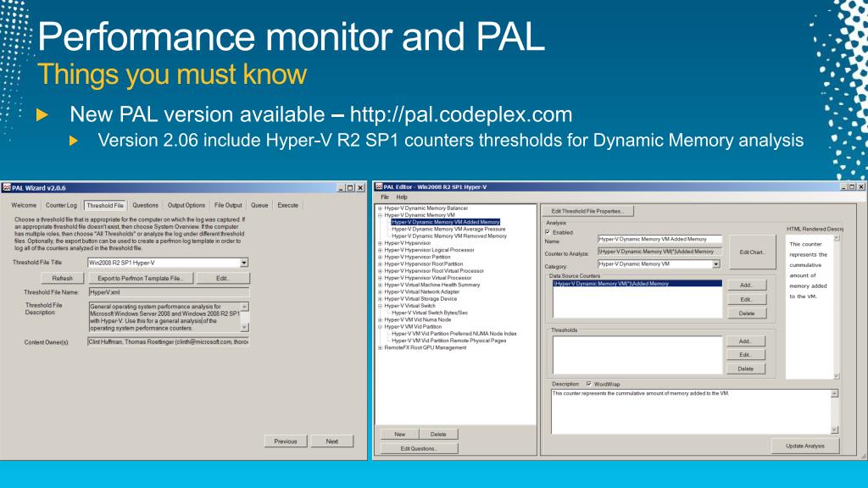
Task: Select Hyper-V Virtual Machine Health Summary
Action: click(x=431, y=285)
